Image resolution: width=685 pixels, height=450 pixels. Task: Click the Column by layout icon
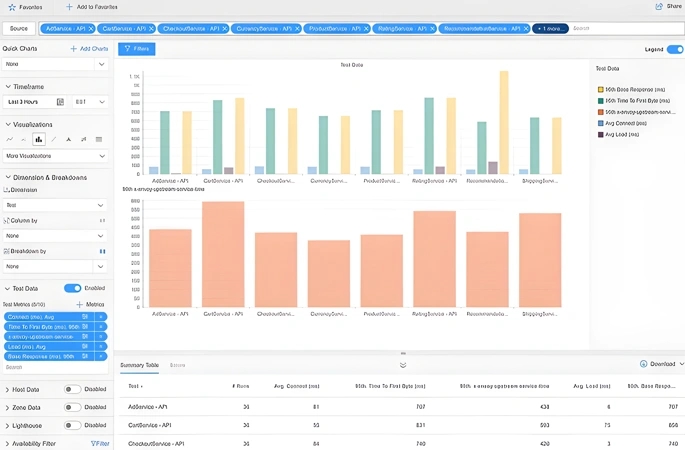[x=102, y=221]
